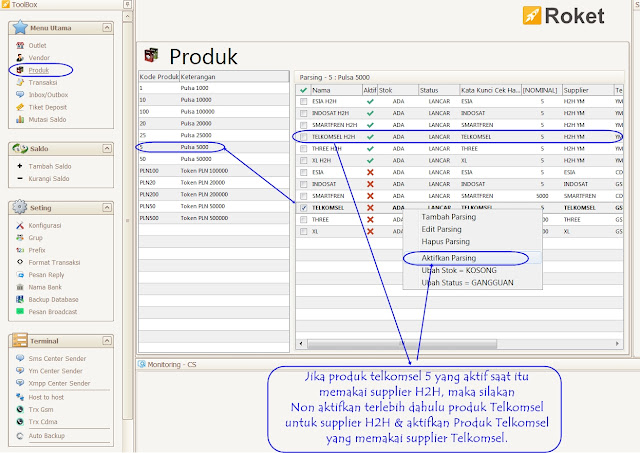Choose Tambah Parsing from context menu
The width and height of the screenshot is (640, 453).
(x=449, y=217)
